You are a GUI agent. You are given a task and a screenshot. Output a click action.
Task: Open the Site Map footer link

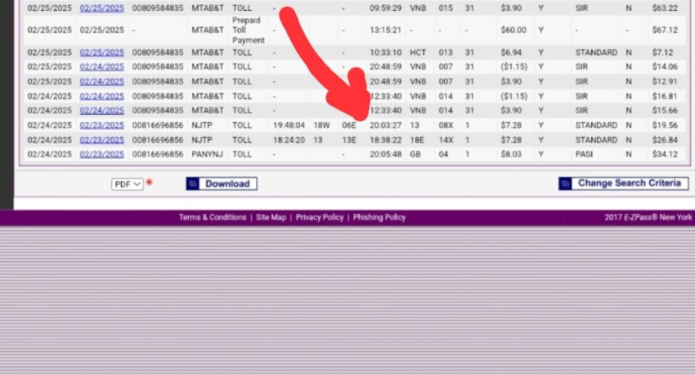coord(271,217)
